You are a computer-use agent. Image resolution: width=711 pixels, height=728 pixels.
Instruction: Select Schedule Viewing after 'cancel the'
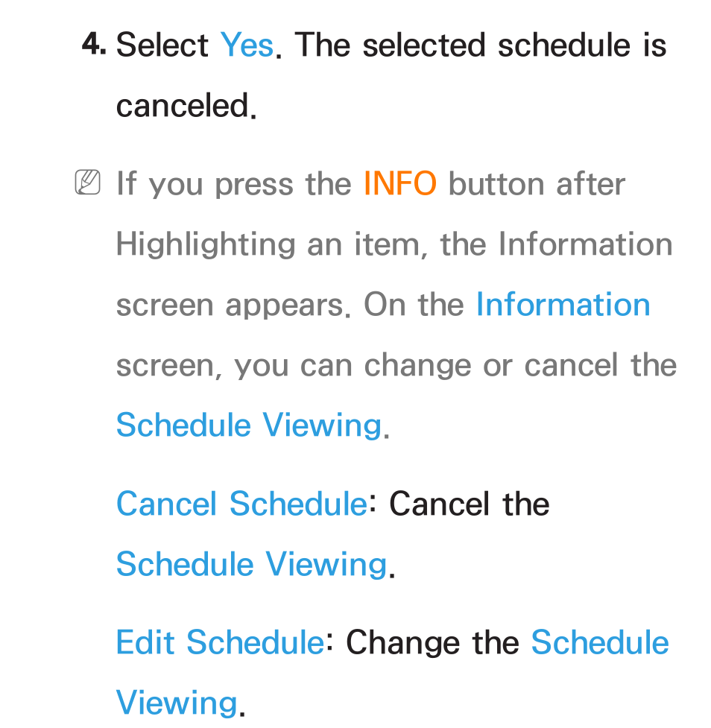(x=250, y=425)
